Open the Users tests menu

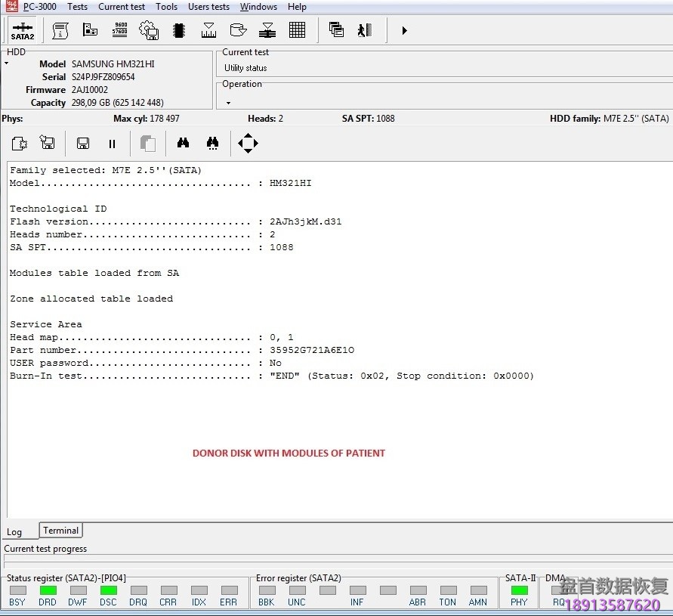(208, 7)
